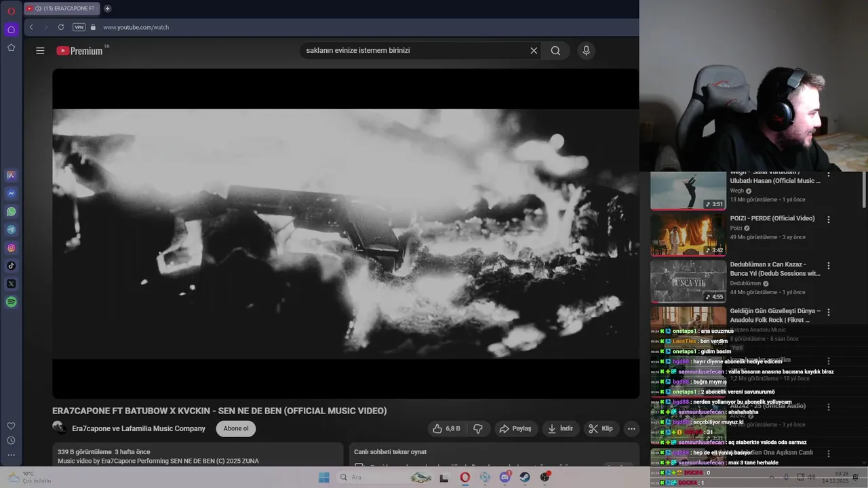Open the Opera sidebar home icon
Image resolution: width=868 pixels, height=488 pixels.
click(x=11, y=29)
